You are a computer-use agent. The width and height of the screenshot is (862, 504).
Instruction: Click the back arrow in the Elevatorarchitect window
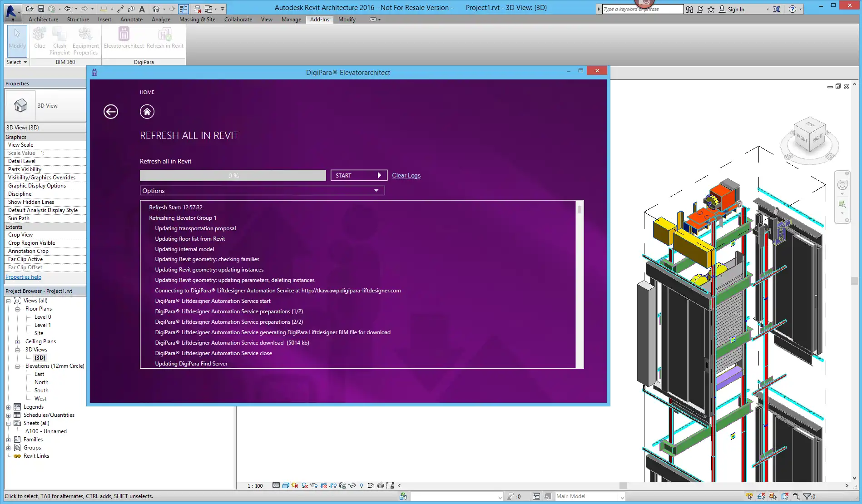coord(110,112)
